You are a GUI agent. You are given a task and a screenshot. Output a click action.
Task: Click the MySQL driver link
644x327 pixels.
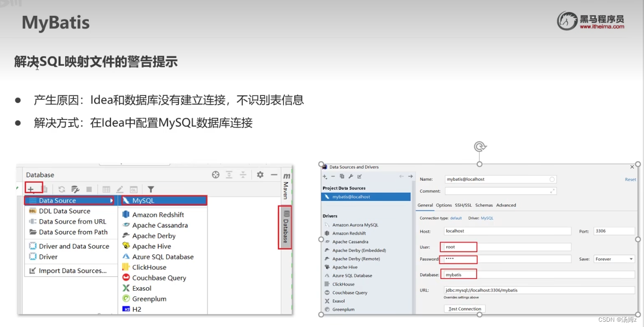click(x=487, y=218)
